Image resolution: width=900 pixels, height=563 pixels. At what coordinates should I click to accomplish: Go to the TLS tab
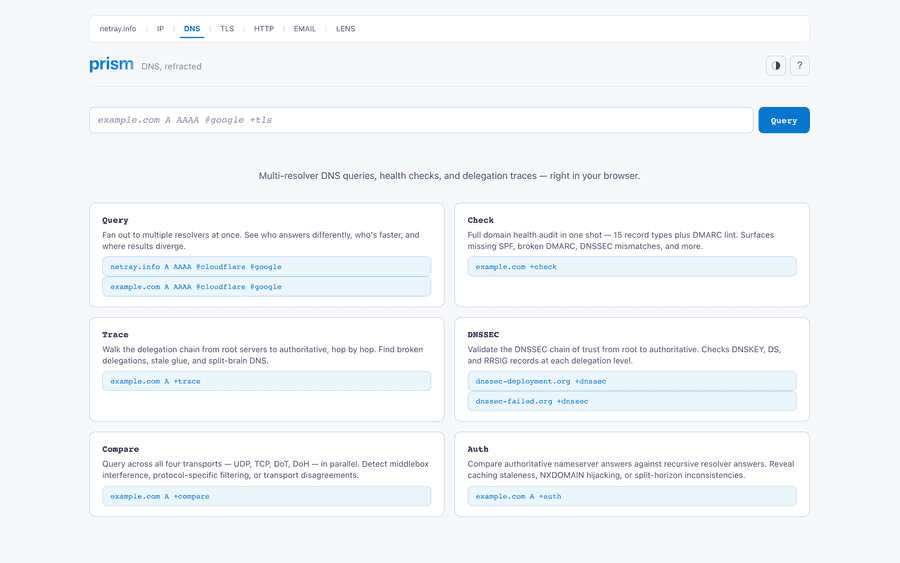tap(227, 29)
